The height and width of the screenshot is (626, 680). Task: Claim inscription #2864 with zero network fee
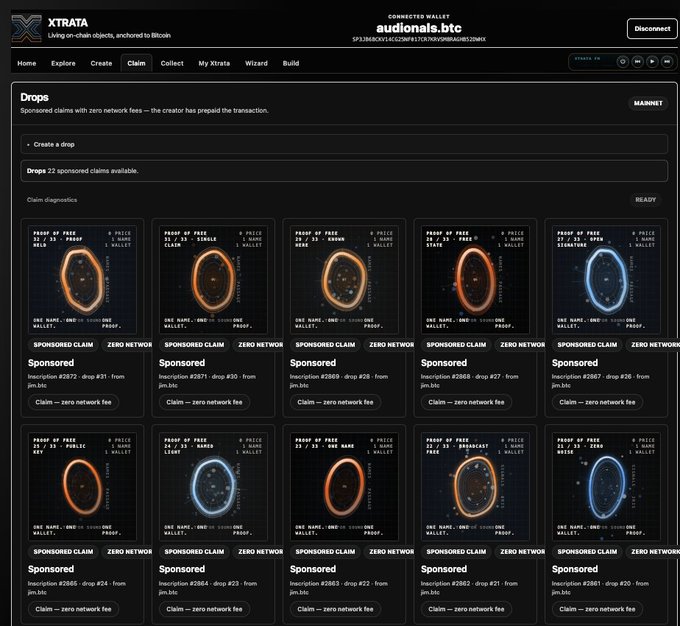(204, 609)
